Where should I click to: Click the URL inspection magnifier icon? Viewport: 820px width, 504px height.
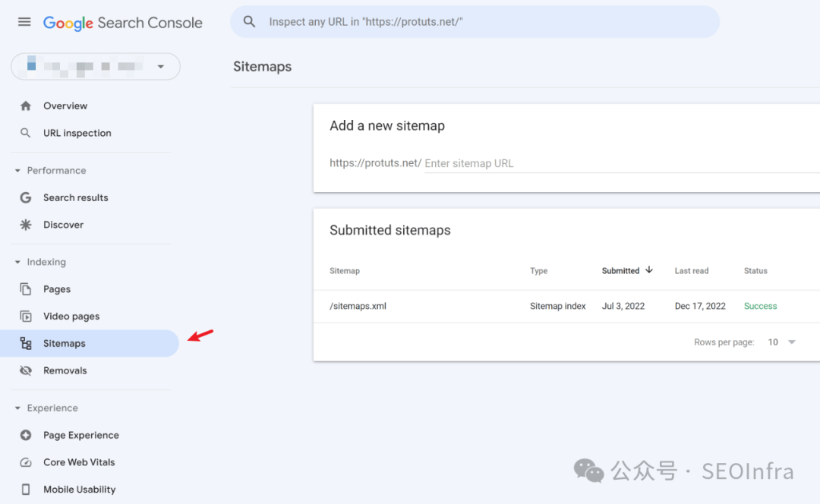click(x=25, y=133)
